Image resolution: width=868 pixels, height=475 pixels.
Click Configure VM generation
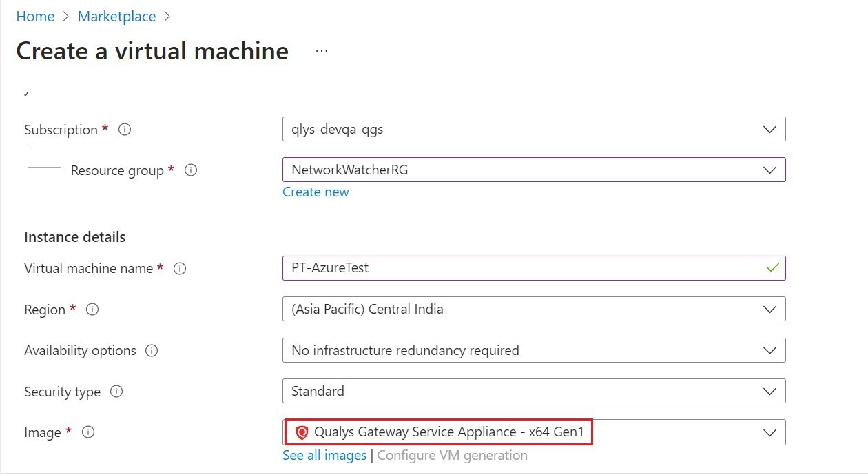point(452,455)
